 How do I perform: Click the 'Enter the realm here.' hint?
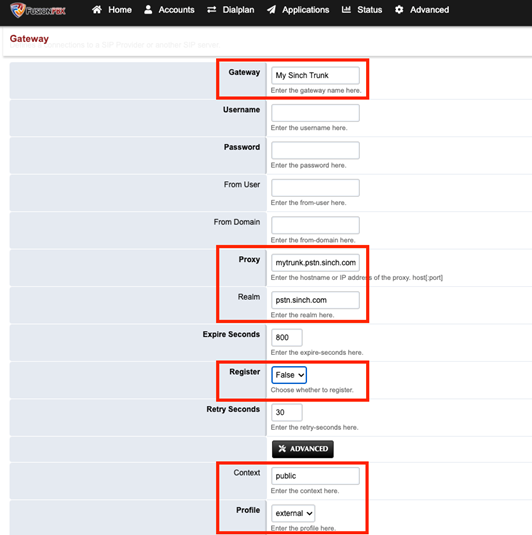[x=302, y=315]
